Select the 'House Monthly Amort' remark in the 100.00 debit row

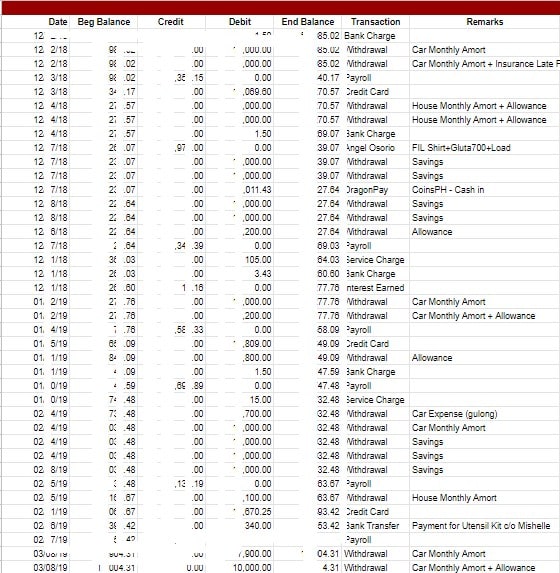click(485, 498)
